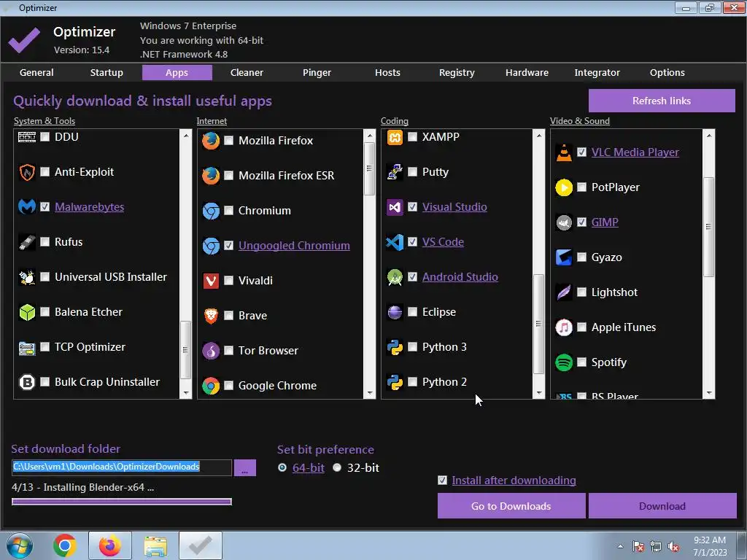The height and width of the screenshot is (560, 747).
Task: Click System & Tools list scroll-up arrow
Action: 186,136
